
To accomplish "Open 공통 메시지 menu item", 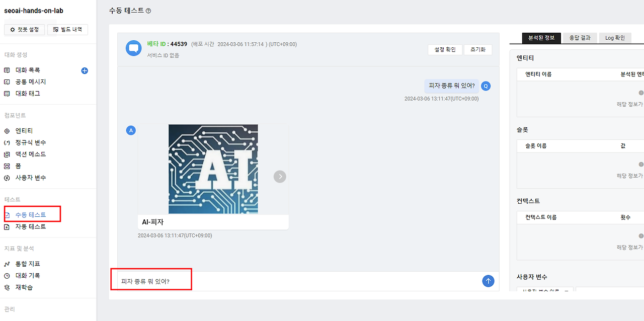I will click(x=31, y=82).
